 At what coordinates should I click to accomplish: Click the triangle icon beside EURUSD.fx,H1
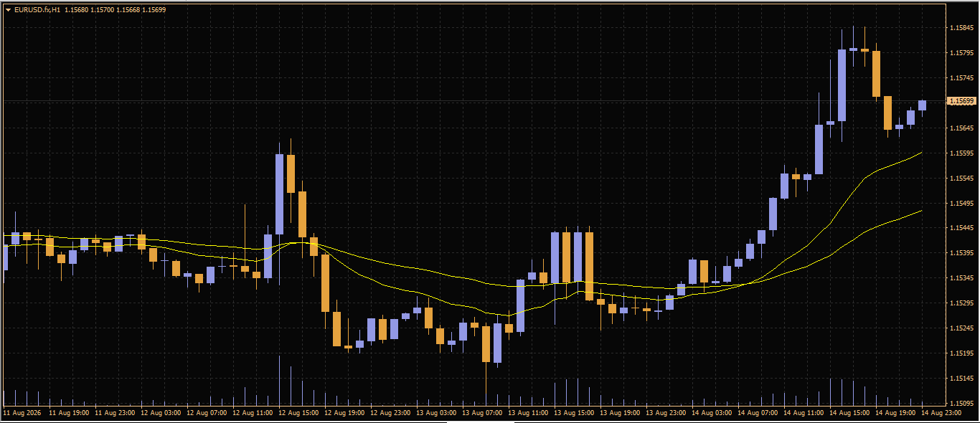click(x=8, y=10)
